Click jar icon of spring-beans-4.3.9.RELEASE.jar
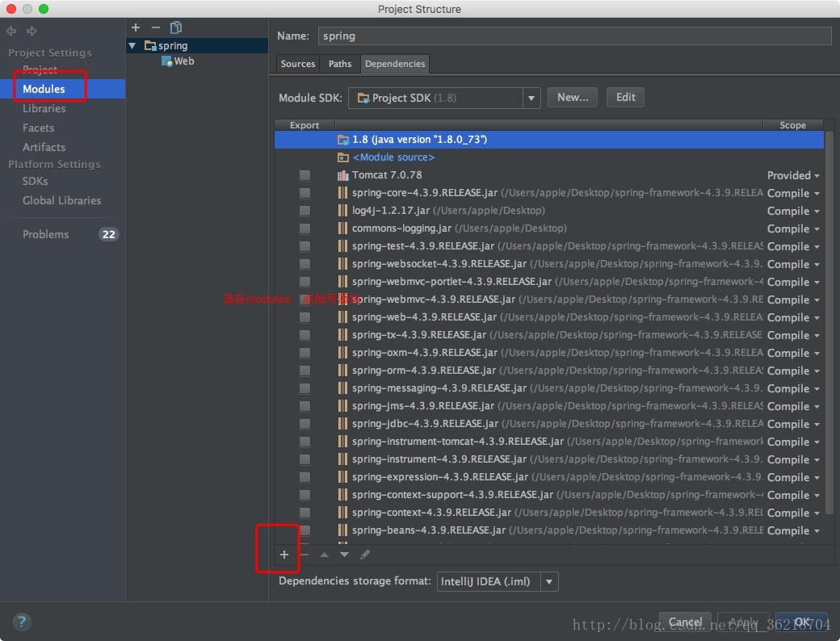The height and width of the screenshot is (641, 840). click(x=342, y=530)
